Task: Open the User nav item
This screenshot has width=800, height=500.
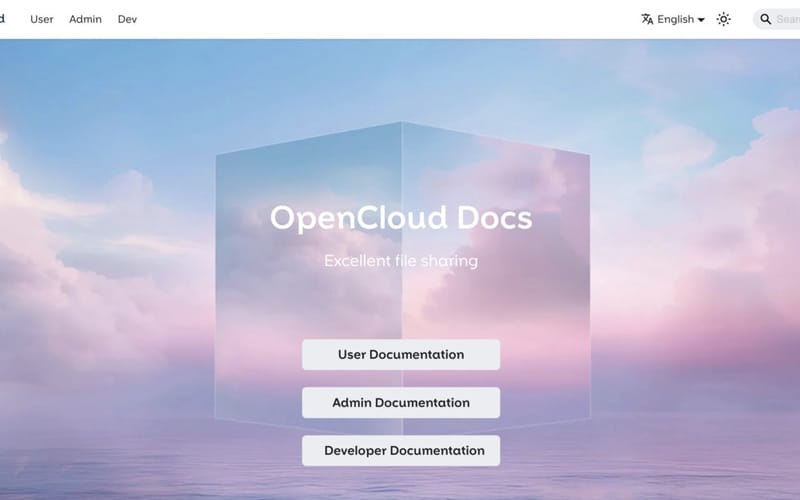Action: (x=41, y=19)
